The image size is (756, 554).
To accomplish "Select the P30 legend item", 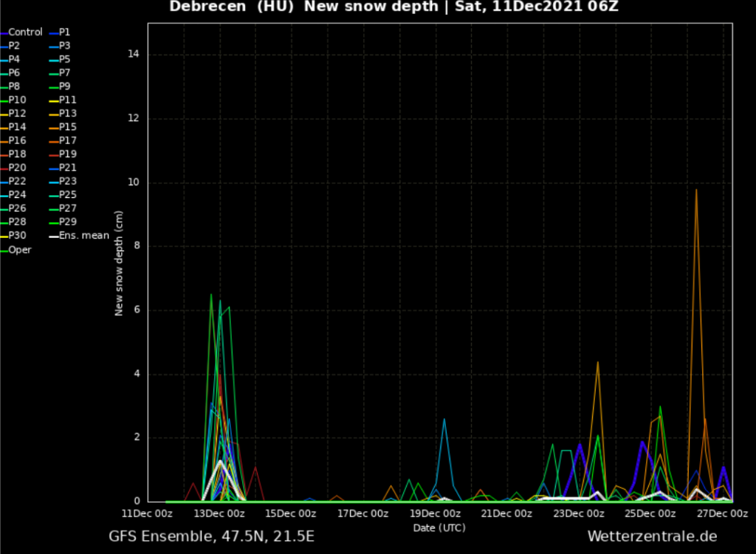I will 17,236.
